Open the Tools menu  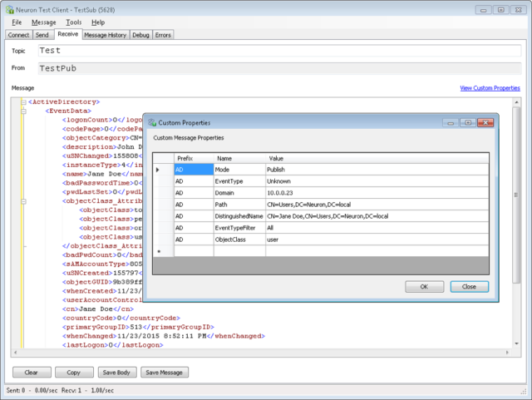(74, 22)
